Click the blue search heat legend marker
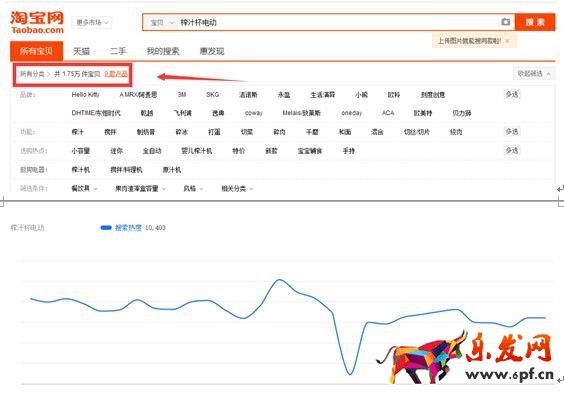 106,227
